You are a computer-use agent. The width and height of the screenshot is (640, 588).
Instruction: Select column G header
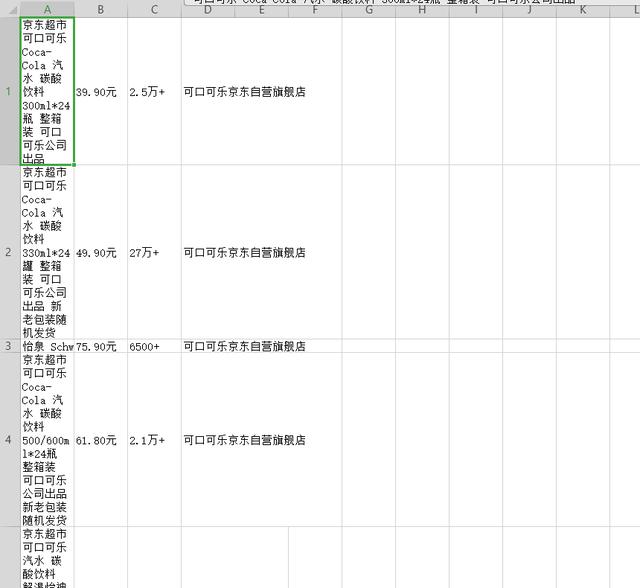point(369,10)
